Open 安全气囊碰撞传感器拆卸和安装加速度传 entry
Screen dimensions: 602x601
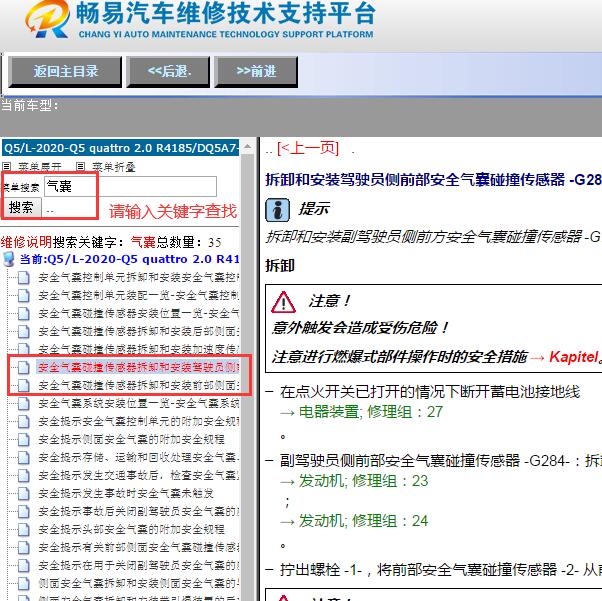138,349
